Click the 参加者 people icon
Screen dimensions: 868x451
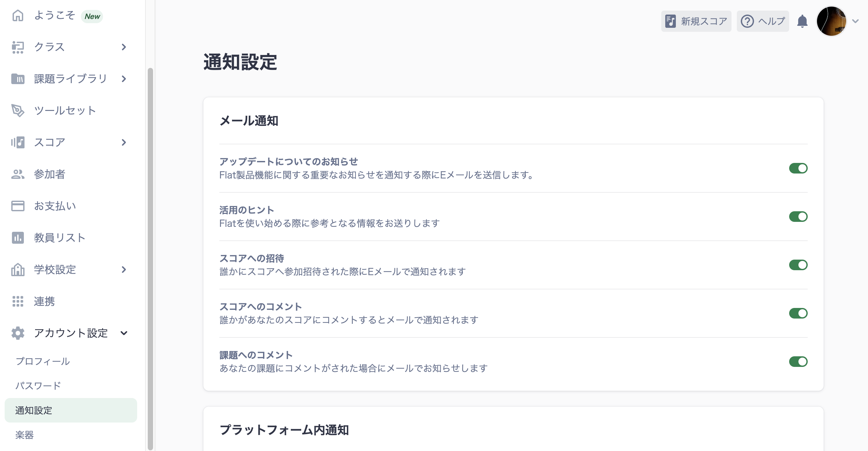point(18,174)
